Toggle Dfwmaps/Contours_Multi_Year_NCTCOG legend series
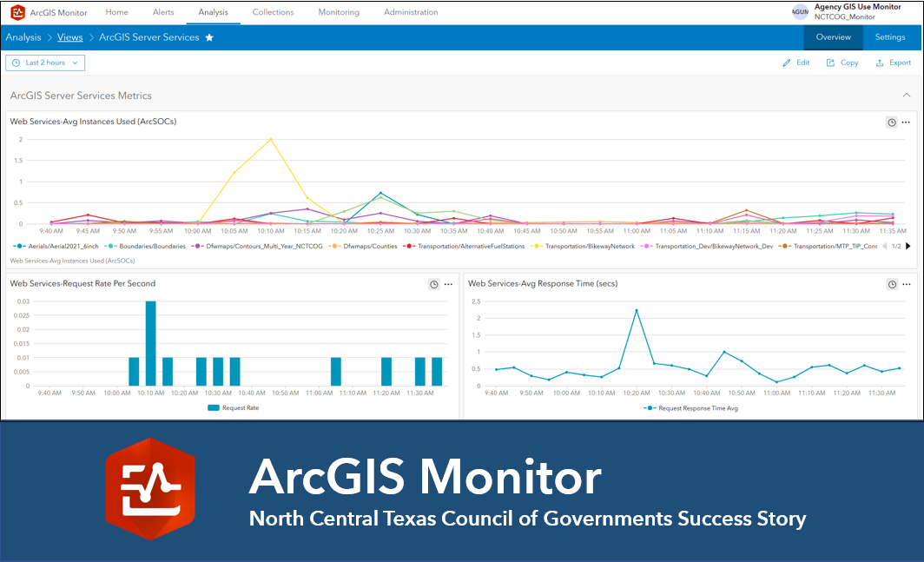 tap(257, 247)
